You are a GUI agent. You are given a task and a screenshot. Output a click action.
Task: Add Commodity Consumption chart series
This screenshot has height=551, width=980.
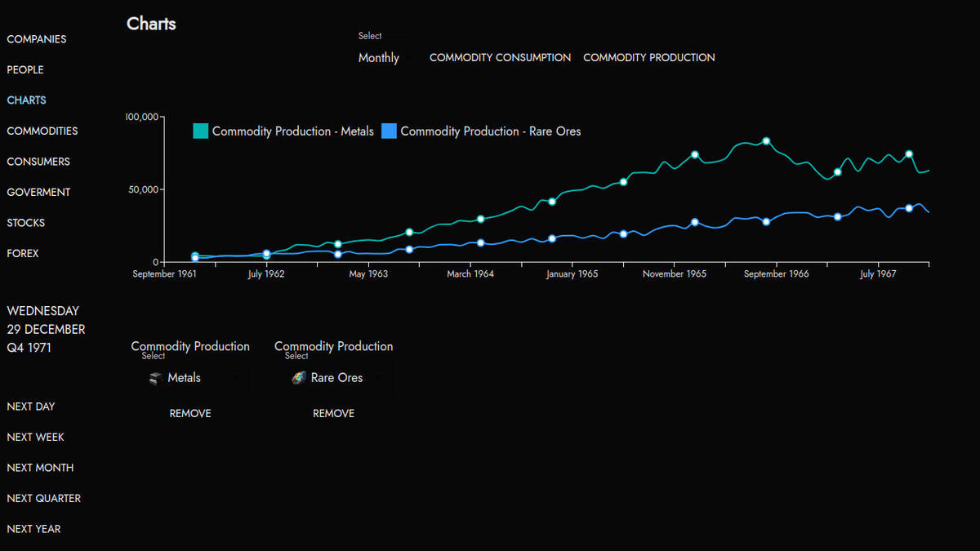(x=500, y=58)
